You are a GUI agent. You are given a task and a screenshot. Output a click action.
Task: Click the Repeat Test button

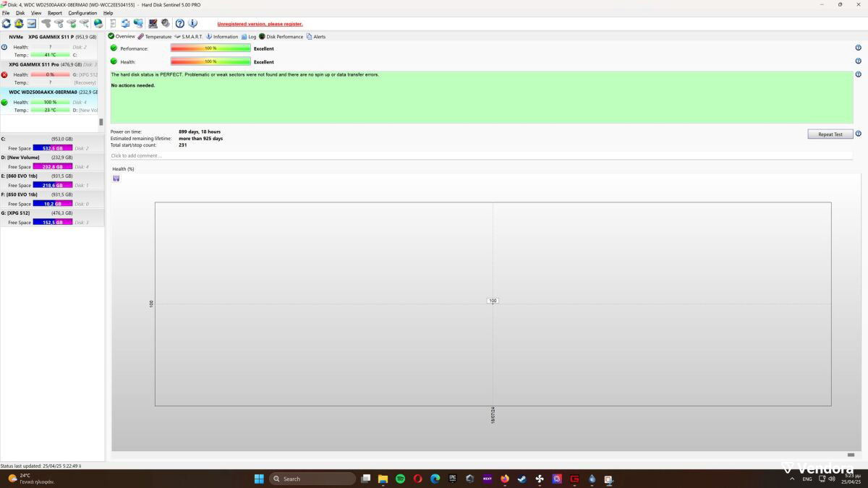coord(830,134)
